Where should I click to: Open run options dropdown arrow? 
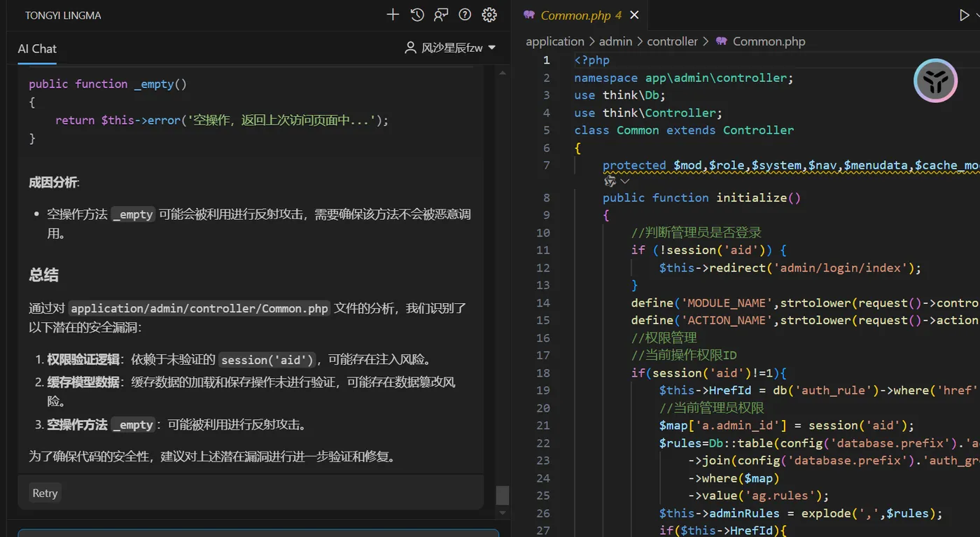pos(977,15)
